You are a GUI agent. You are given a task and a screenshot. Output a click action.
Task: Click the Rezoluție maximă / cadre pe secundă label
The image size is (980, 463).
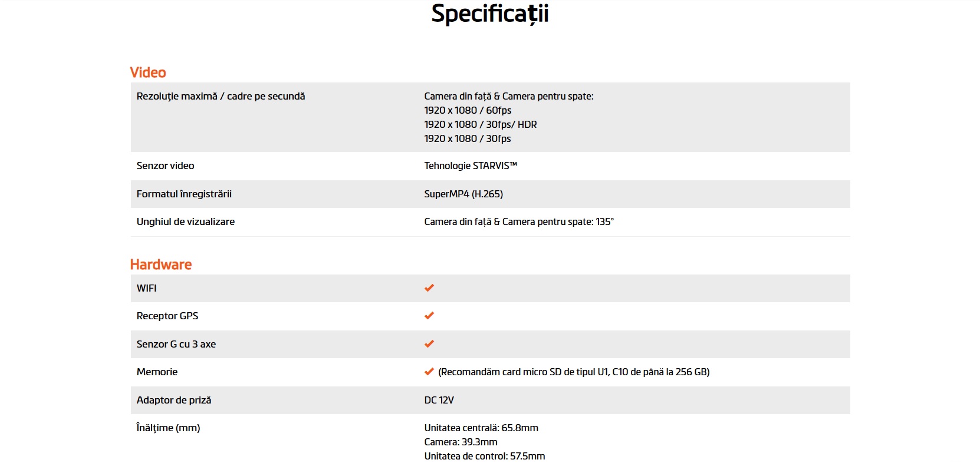tap(221, 96)
